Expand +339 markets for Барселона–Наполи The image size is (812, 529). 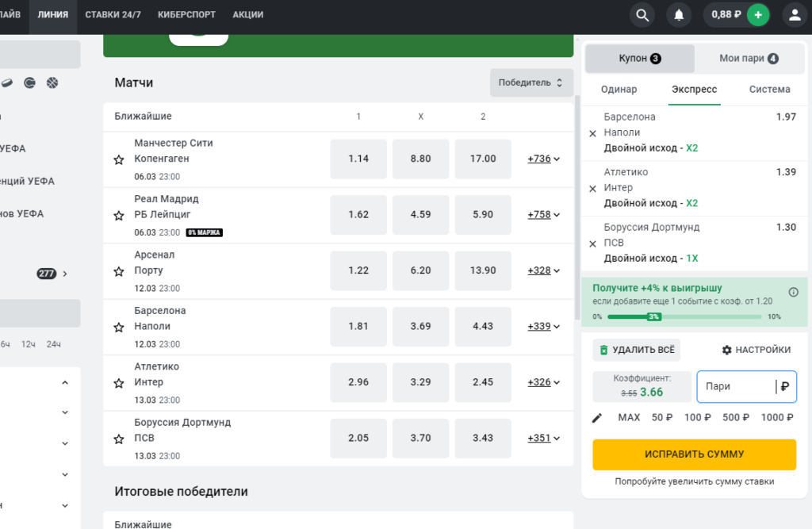click(x=543, y=327)
